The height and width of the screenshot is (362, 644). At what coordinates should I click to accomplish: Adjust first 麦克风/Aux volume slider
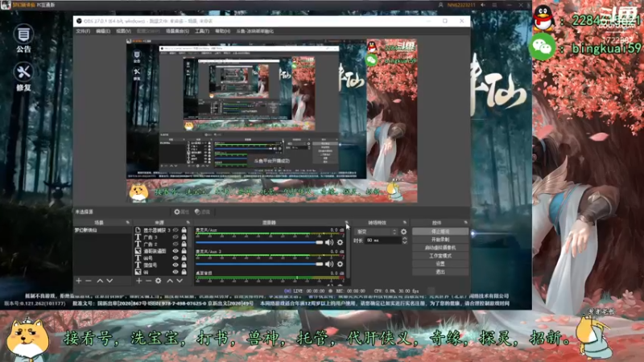coord(259,243)
